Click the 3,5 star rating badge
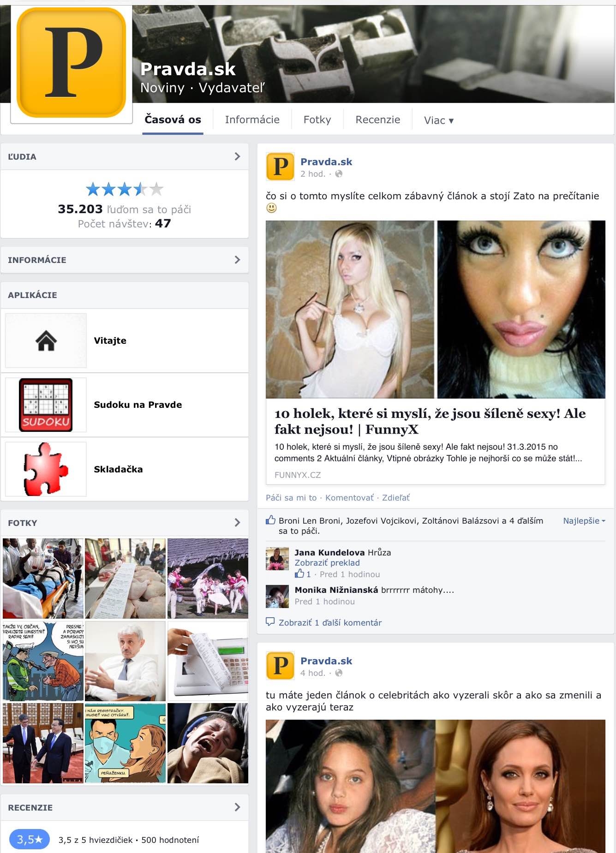The image size is (616, 853). click(30, 839)
